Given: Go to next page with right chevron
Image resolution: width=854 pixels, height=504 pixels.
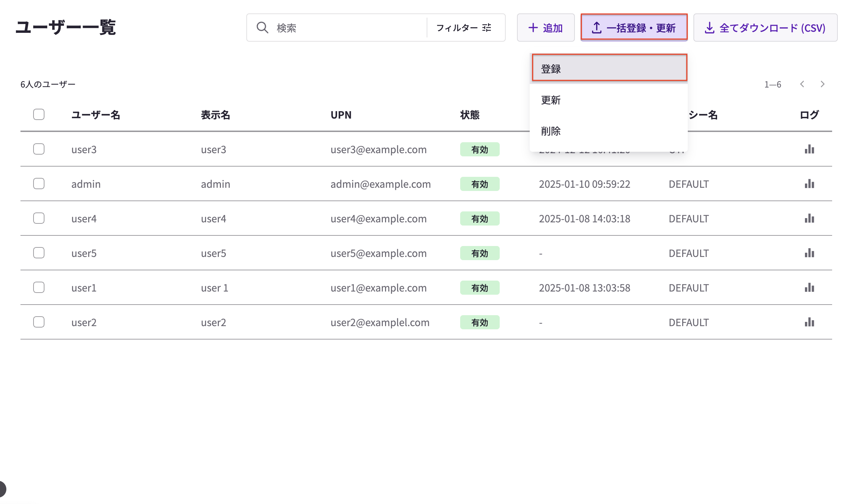Looking at the screenshot, I should click(823, 84).
